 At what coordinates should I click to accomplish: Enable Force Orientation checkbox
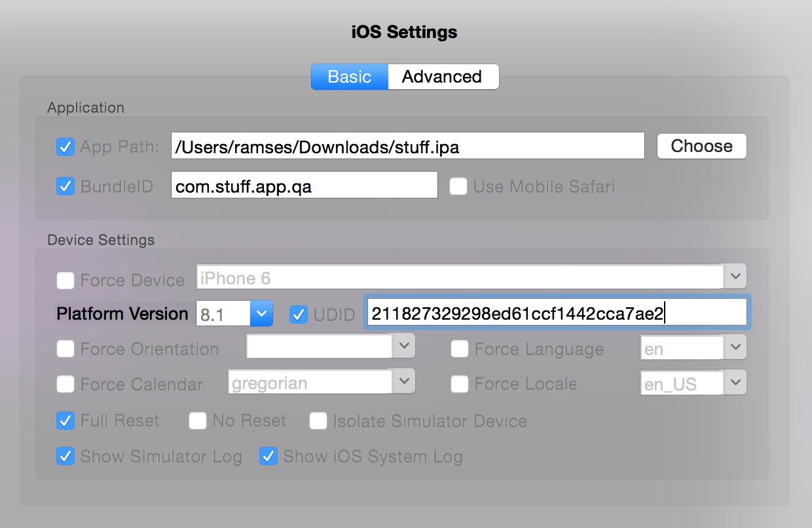(x=65, y=349)
